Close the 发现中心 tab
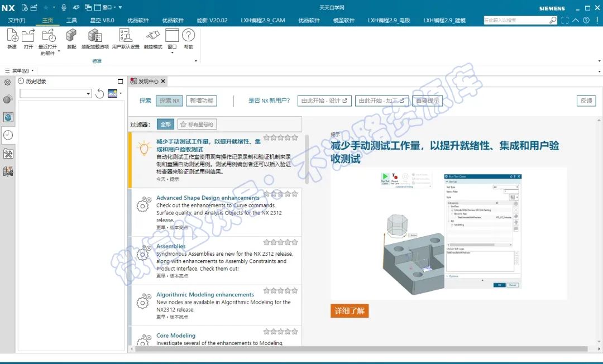The width and height of the screenshot is (603, 364). pyautogui.click(x=163, y=81)
